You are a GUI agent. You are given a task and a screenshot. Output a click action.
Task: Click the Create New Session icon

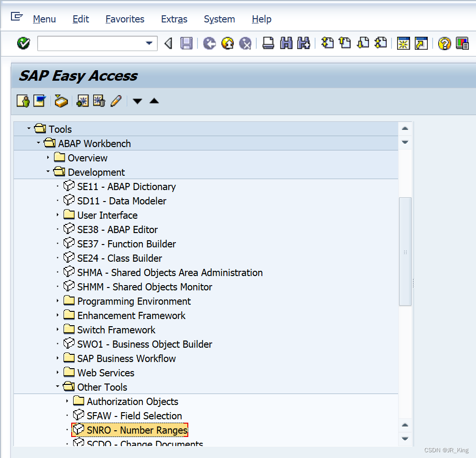click(x=403, y=43)
